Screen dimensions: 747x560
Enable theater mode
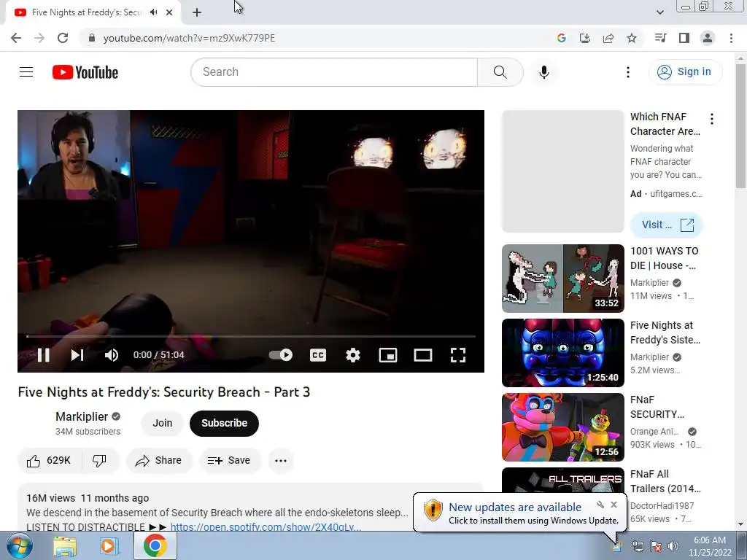point(423,355)
